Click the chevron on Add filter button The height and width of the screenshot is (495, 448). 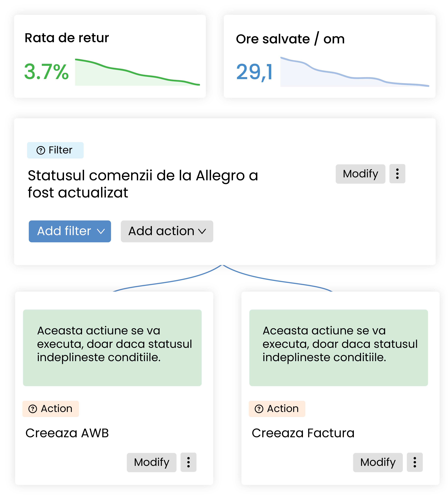101,231
